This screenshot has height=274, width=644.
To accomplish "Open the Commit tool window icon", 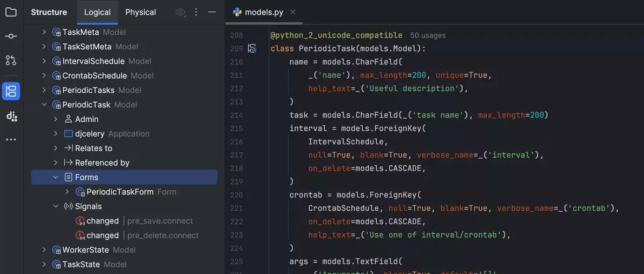I will coord(11,36).
